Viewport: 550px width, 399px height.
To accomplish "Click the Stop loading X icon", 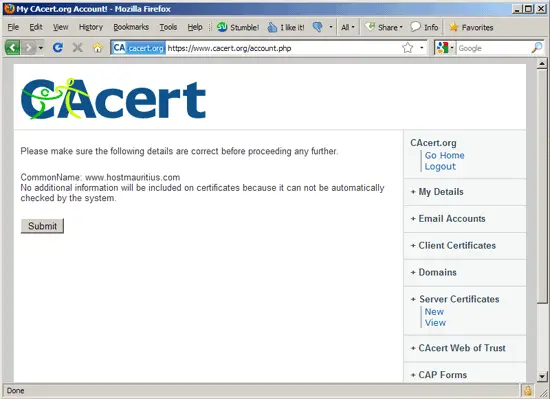I will point(78,47).
